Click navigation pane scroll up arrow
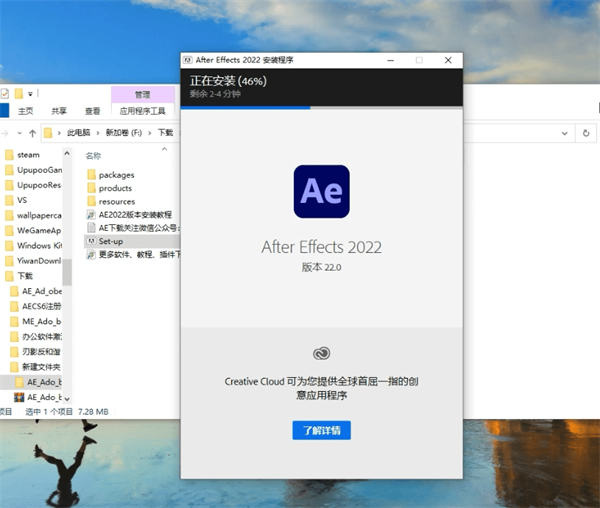600x508 pixels. click(67, 153)
